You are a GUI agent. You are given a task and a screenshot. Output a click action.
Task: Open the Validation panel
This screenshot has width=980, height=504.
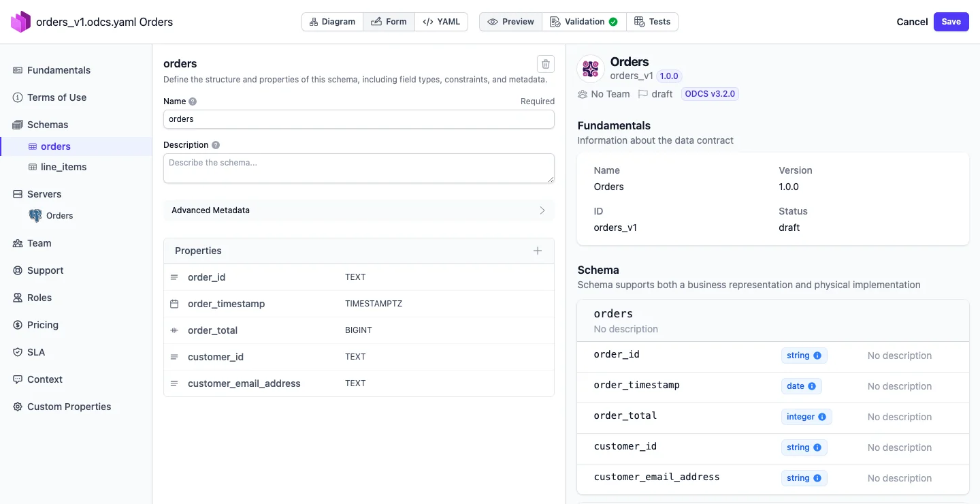tap(584, 22)
